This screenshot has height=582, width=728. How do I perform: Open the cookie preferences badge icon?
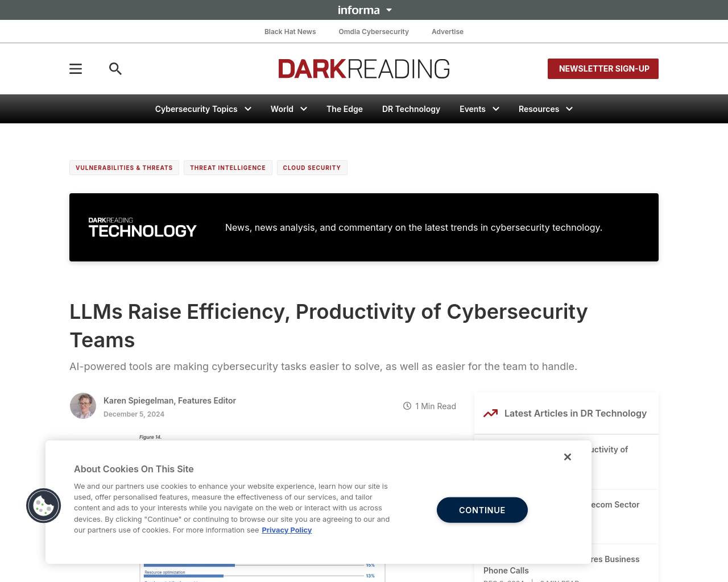tap(44, 506)
